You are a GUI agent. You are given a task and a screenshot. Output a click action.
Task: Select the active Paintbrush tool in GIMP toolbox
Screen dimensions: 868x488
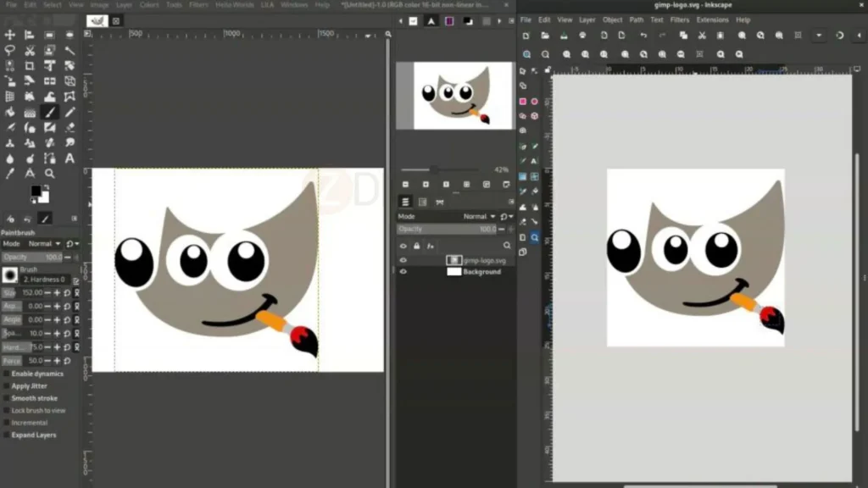[x=50, y=113]
